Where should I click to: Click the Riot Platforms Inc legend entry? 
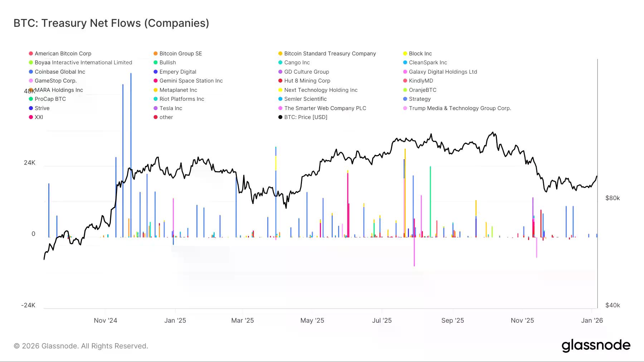[181, 99]
